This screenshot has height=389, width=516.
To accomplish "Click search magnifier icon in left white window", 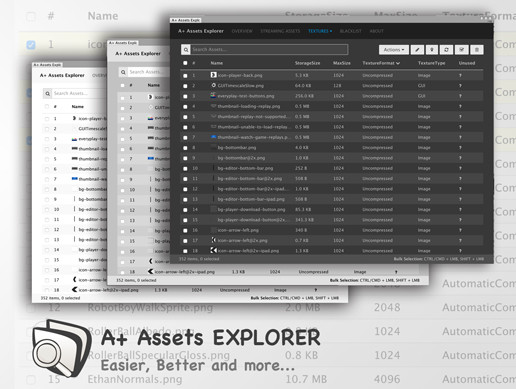I will (x=48, y=93).
